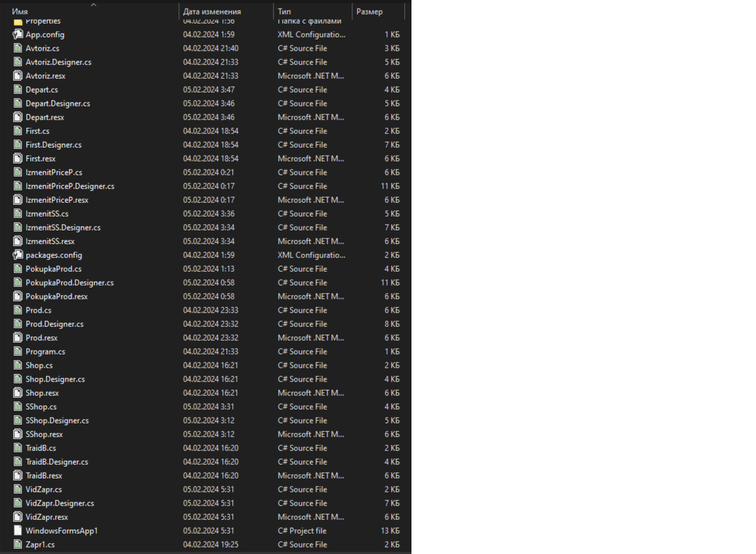Select the Program.cs file icon
756x554 pixels.
[18, 352]
